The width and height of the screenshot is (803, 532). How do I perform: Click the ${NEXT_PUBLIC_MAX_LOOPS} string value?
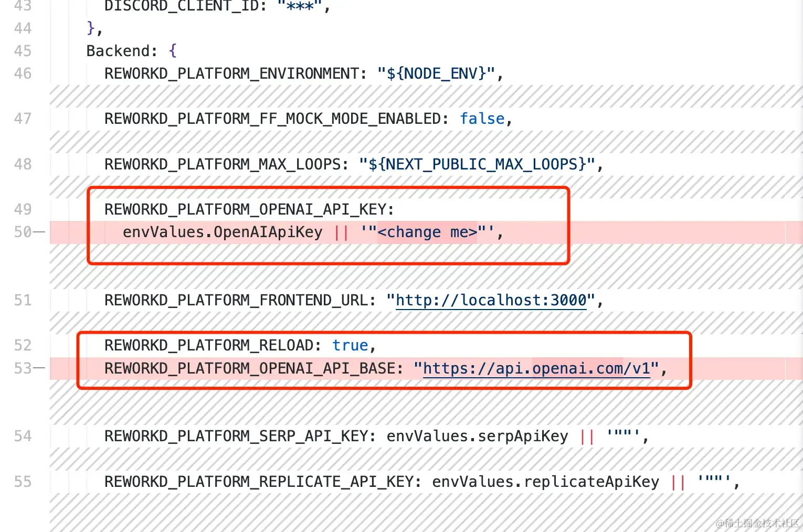[x=477, y=164]
